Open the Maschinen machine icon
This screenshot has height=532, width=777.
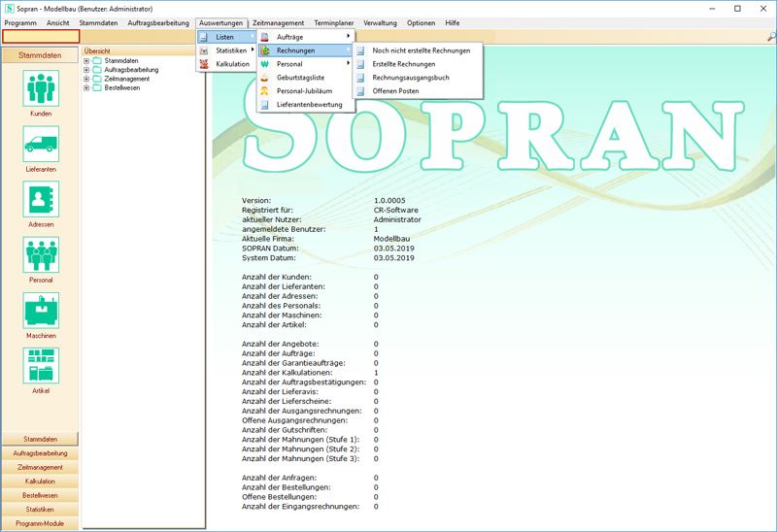tap(41, 310)
